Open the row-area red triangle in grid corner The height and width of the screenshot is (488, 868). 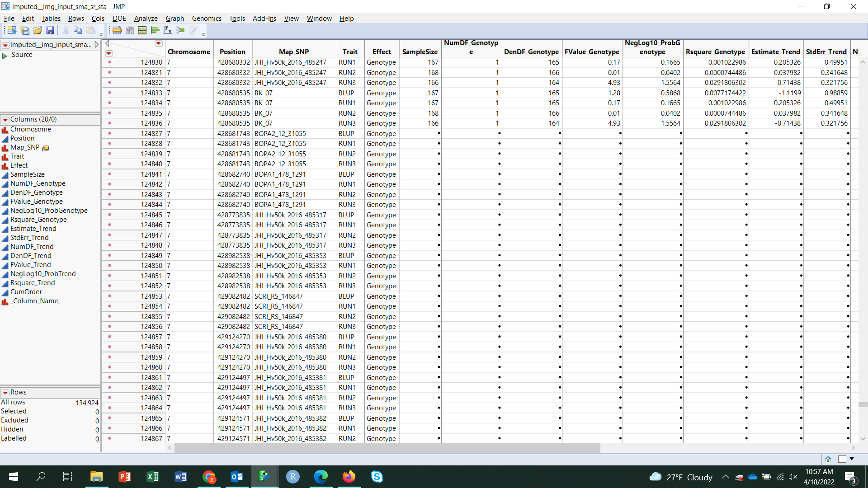pyautogui.click(x=109, y=53)
